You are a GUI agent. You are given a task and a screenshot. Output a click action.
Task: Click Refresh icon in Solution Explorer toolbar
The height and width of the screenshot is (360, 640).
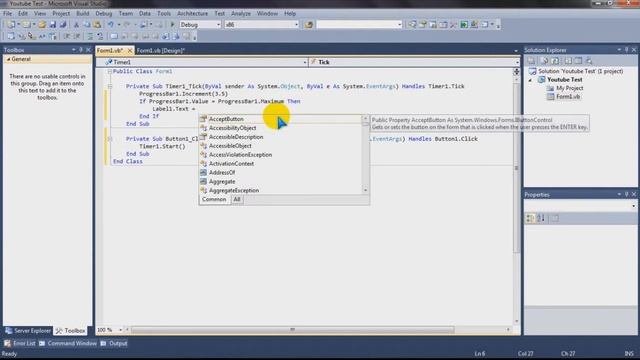[x=555, y=61]
